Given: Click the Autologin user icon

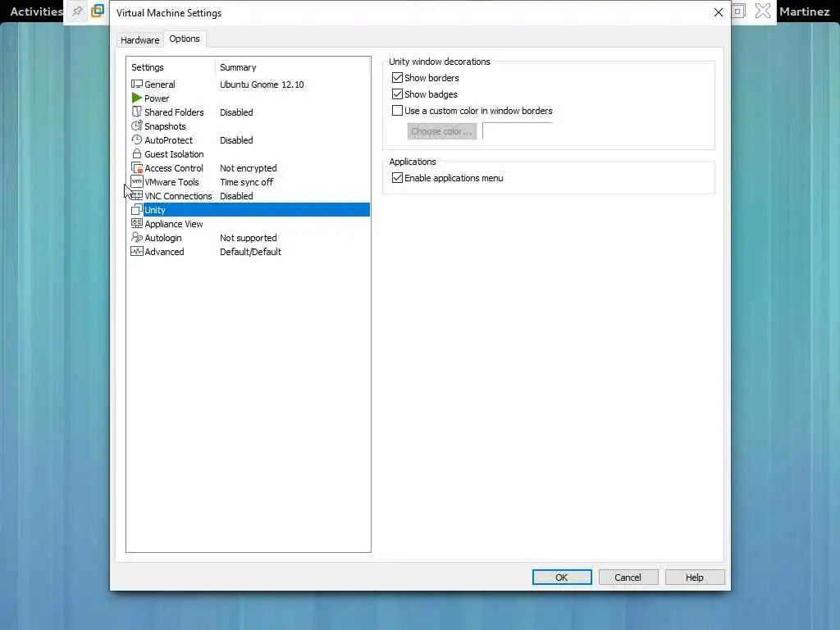Looking at the screenshot, I should 137,237.
